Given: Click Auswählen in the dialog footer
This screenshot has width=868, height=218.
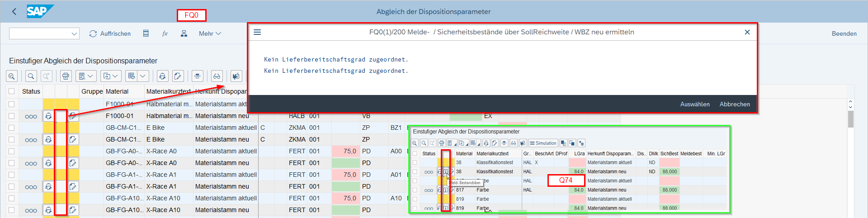Looking at the screenshot, I should (695, 104).
